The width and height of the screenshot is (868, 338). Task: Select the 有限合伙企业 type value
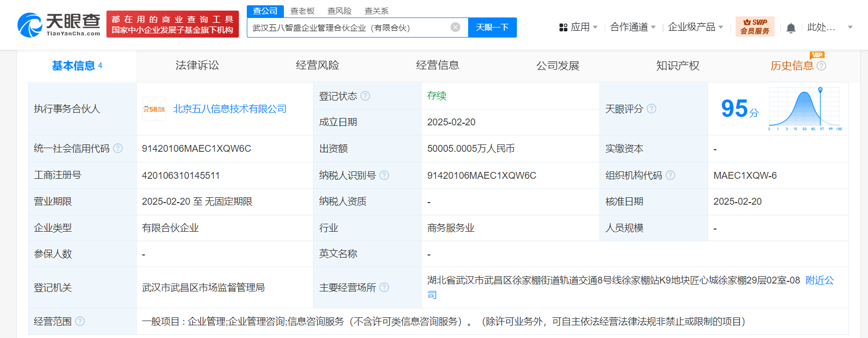pos(170,228)
